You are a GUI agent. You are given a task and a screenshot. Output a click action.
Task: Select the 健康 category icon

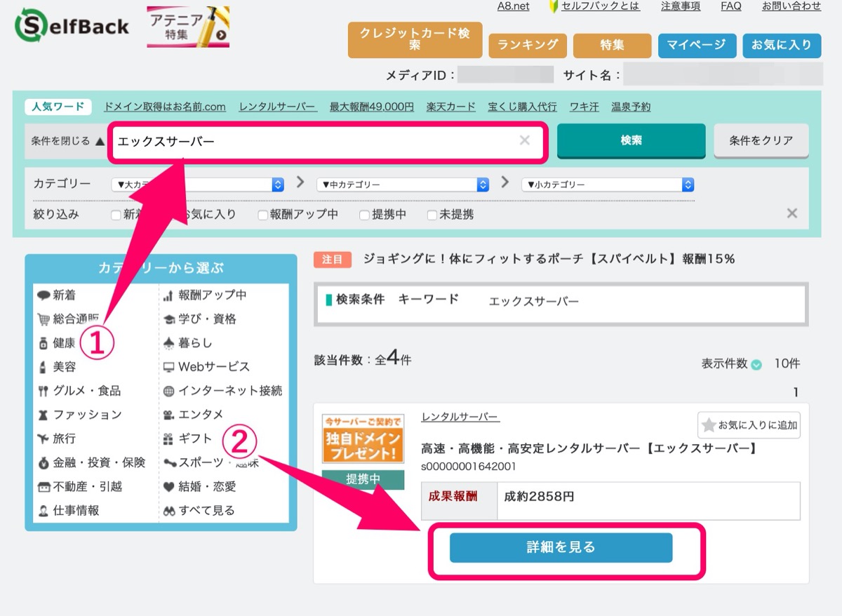point(44,343)
